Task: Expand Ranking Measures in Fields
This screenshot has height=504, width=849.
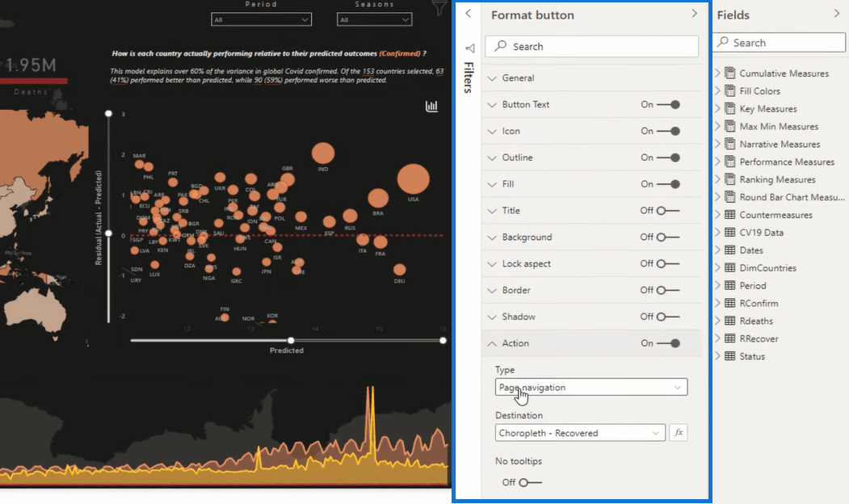Action: click(x=718, y=179)
